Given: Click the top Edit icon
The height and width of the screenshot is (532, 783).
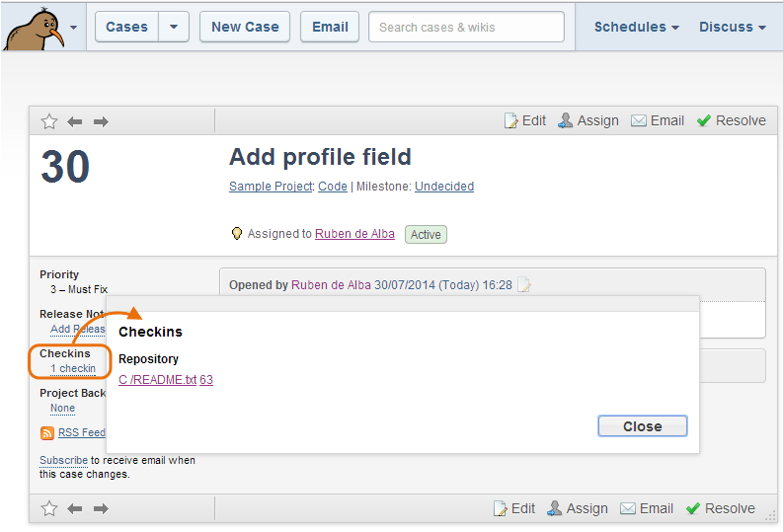Looking at the screenshot, I should [x=510, y=120].
